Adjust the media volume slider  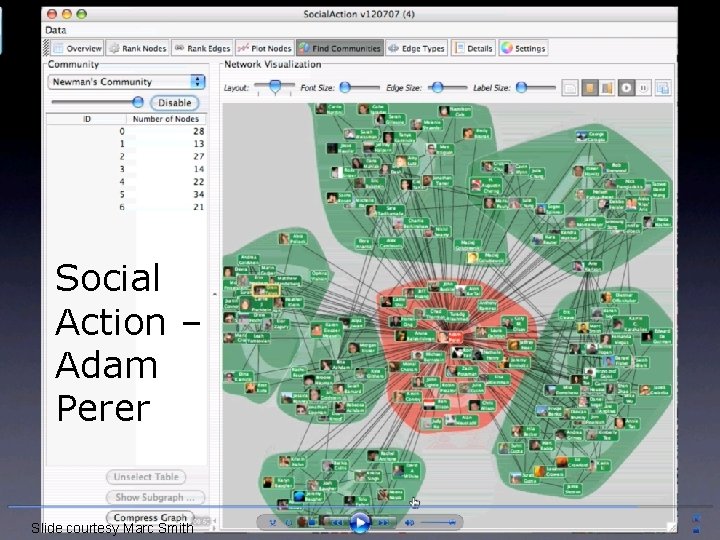coord(439,523)
